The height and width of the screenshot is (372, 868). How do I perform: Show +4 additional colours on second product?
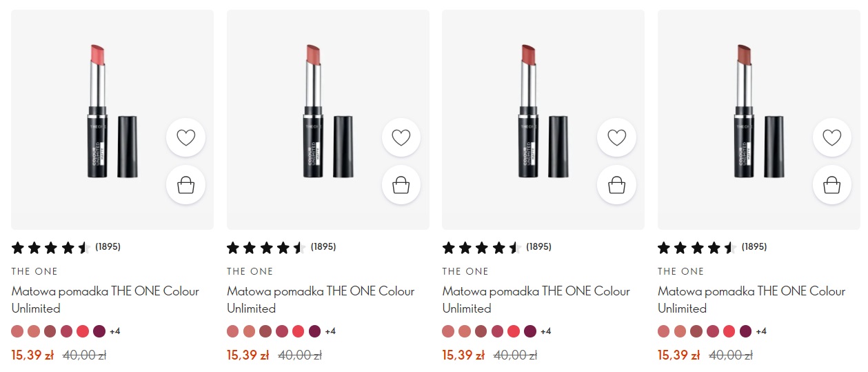[330, 331]
